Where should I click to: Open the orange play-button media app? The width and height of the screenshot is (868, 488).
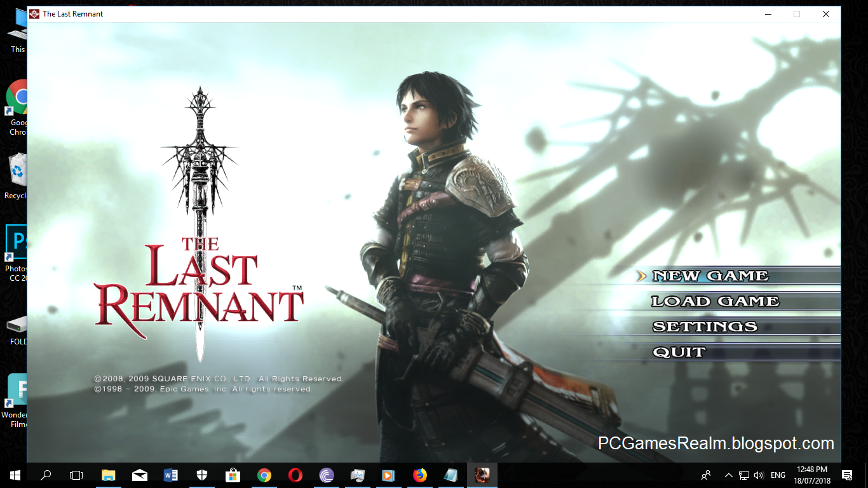388,475
